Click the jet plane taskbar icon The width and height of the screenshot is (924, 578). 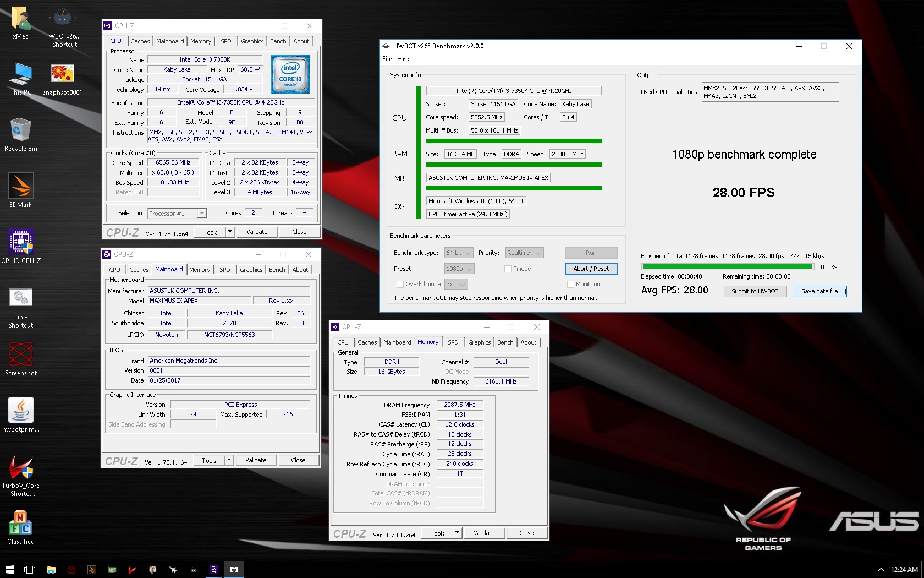(173, 570)
